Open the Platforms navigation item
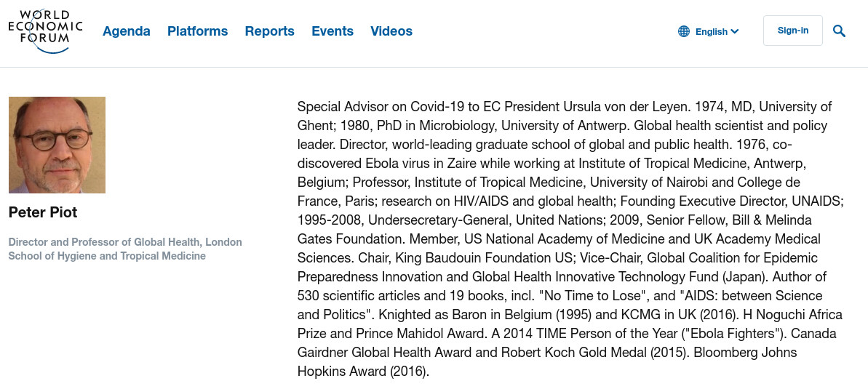868x389 pixels. (x=197, y=31)
